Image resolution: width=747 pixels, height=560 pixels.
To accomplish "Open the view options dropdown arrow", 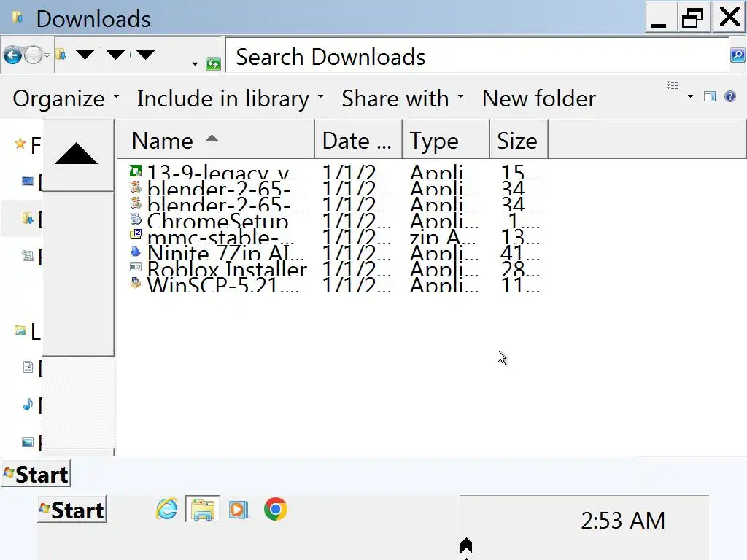I will pyautogui.click(x=690, y=97).
